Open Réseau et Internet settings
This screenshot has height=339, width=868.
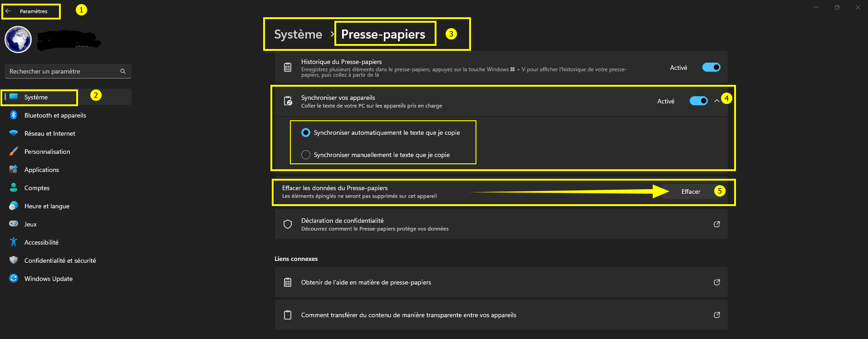[x=50, y=133]
